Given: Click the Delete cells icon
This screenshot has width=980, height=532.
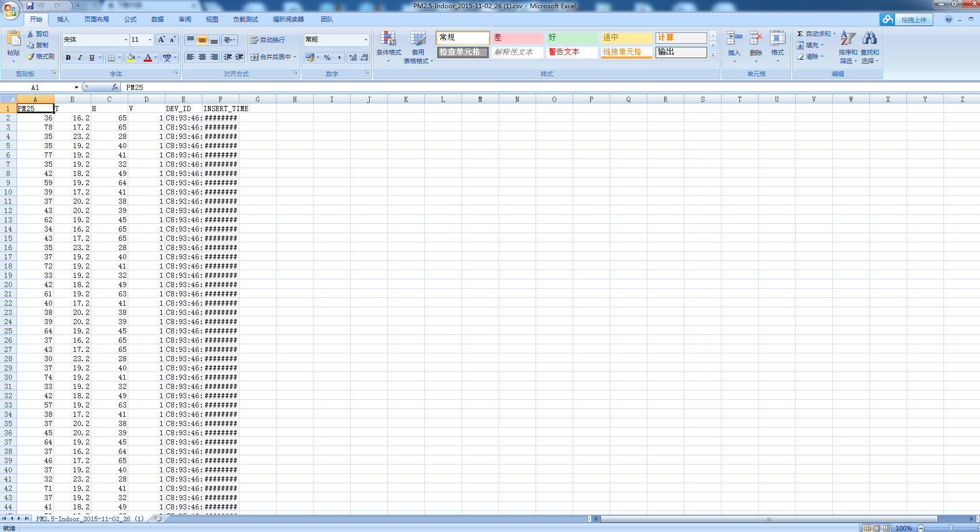Looking at the screenshot, I should [755, 39].
